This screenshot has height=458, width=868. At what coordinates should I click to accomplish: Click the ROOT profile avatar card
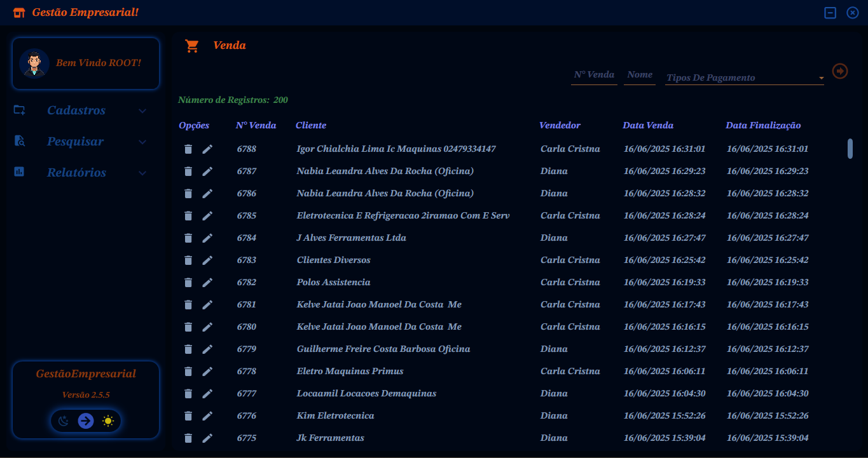click(x=86, y=63)
